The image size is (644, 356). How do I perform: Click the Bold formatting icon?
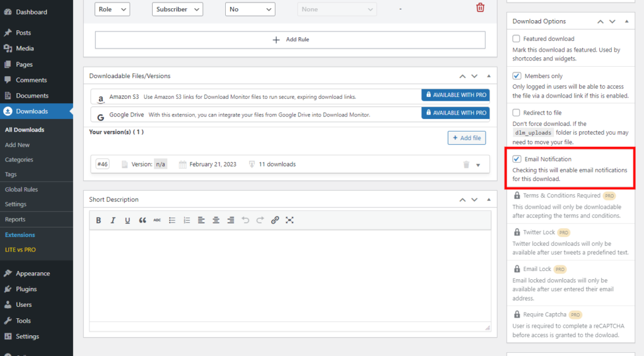point(98,220)
